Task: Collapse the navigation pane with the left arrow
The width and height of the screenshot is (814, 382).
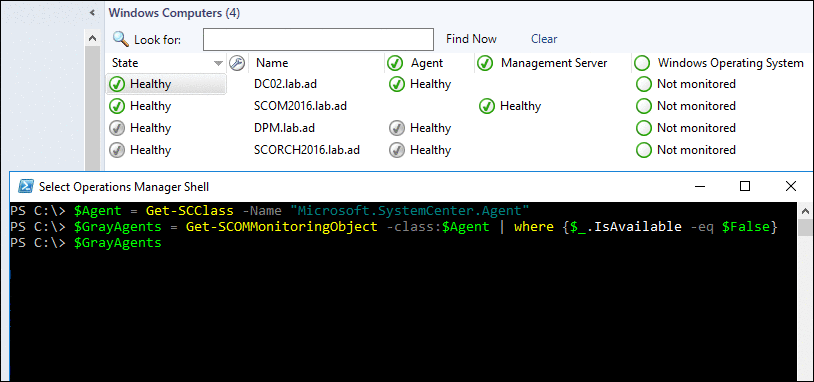Action: pos(92,13)
